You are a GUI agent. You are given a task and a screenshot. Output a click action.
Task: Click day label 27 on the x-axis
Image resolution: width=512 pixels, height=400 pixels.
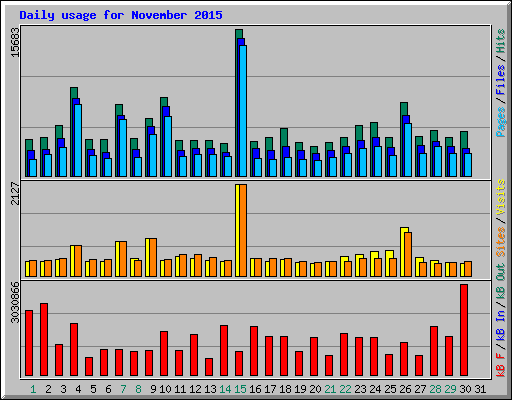(x=420, y=389)
